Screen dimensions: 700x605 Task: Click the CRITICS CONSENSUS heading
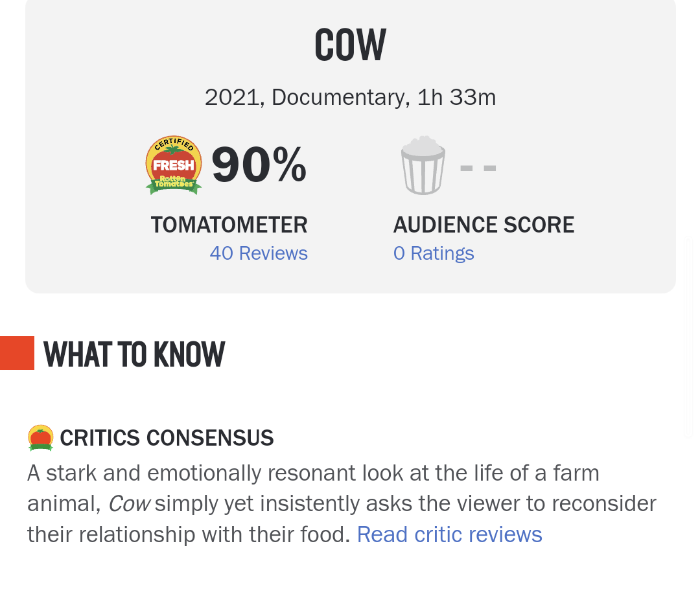tap(167, 438)
